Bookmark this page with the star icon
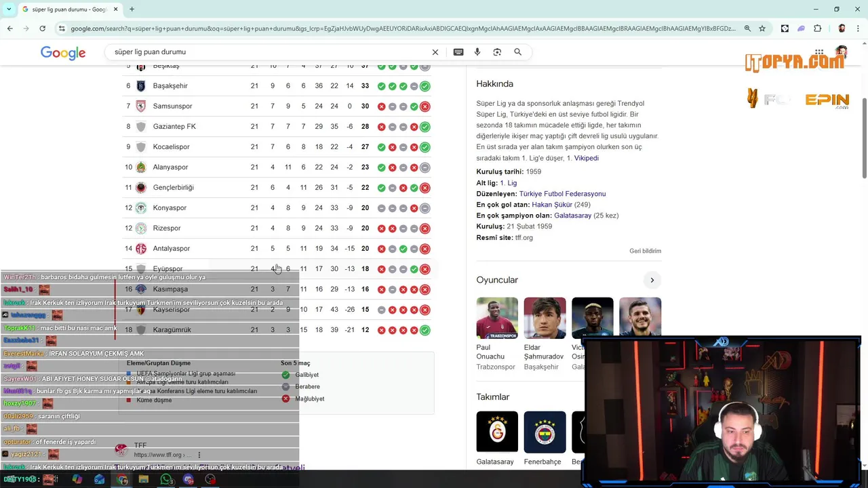Viewport: 868px width, 488px height. (x=762, y=28)
